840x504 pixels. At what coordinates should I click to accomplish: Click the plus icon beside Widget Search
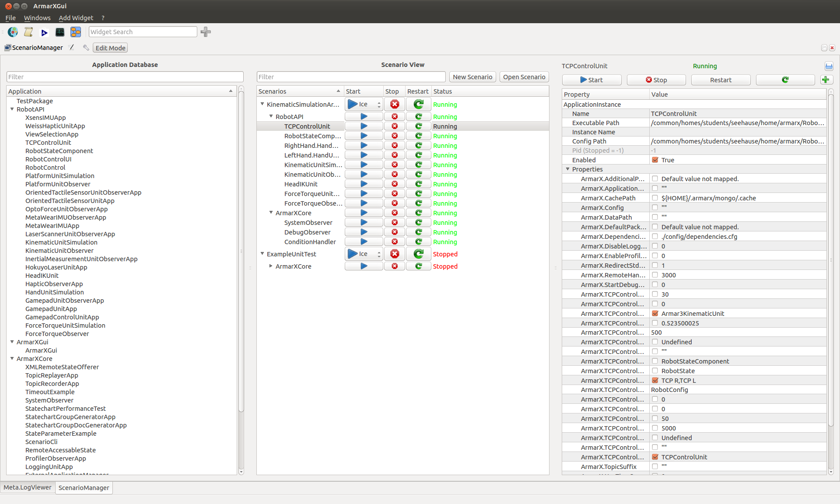(206, 32)
